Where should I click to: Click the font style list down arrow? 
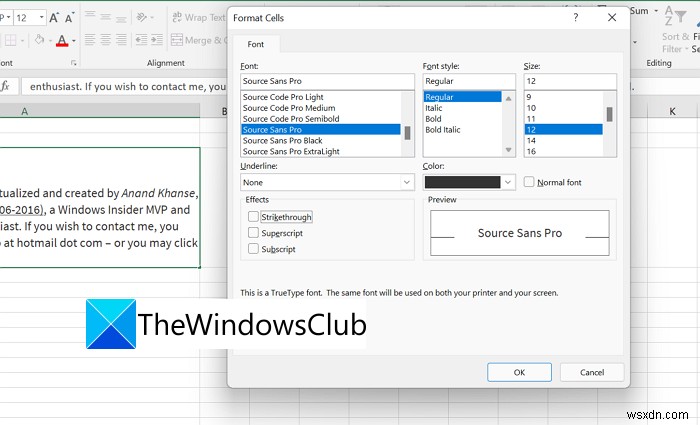pyautogui.click(x=508, y=150)
